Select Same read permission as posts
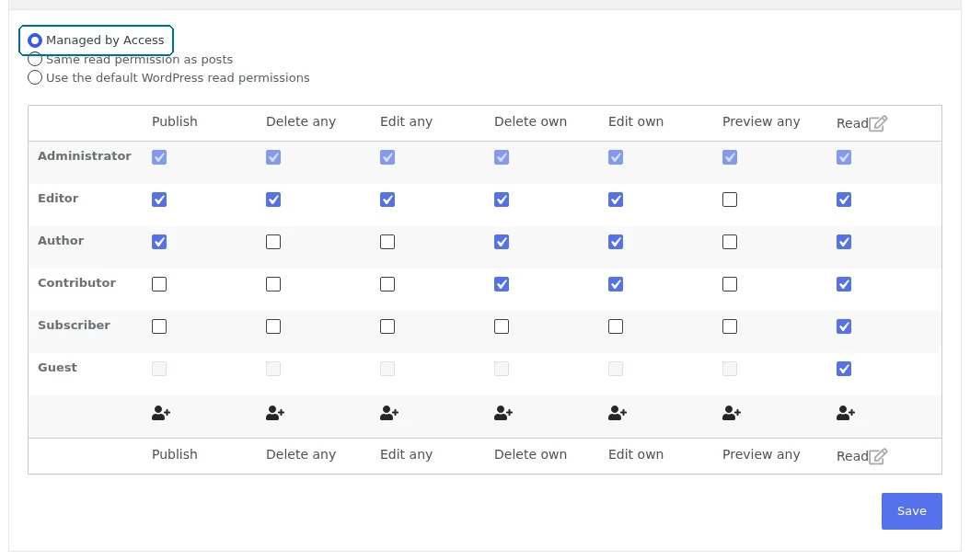The width and height of the screenshot is (970, 560). pyautogui.click(x=35, y=60)
